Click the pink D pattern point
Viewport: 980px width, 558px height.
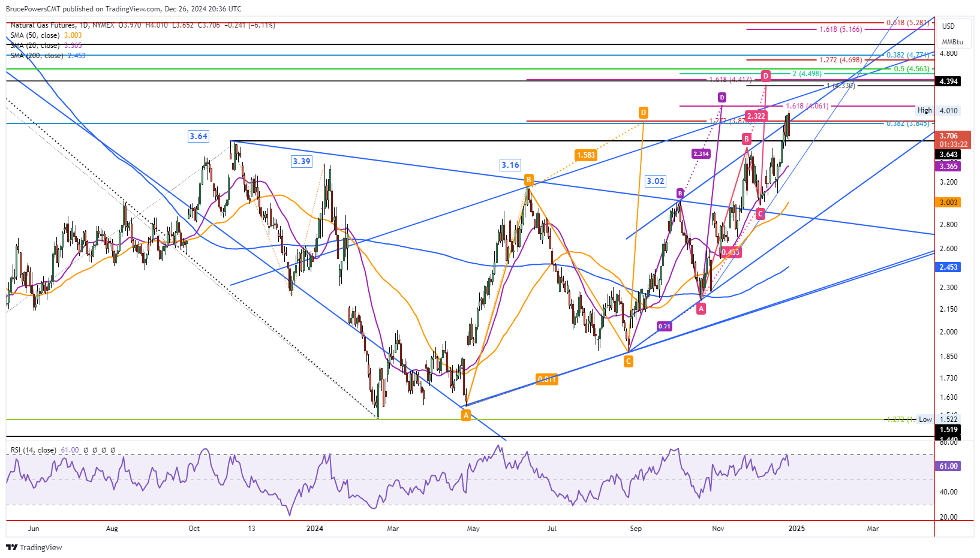766,76
